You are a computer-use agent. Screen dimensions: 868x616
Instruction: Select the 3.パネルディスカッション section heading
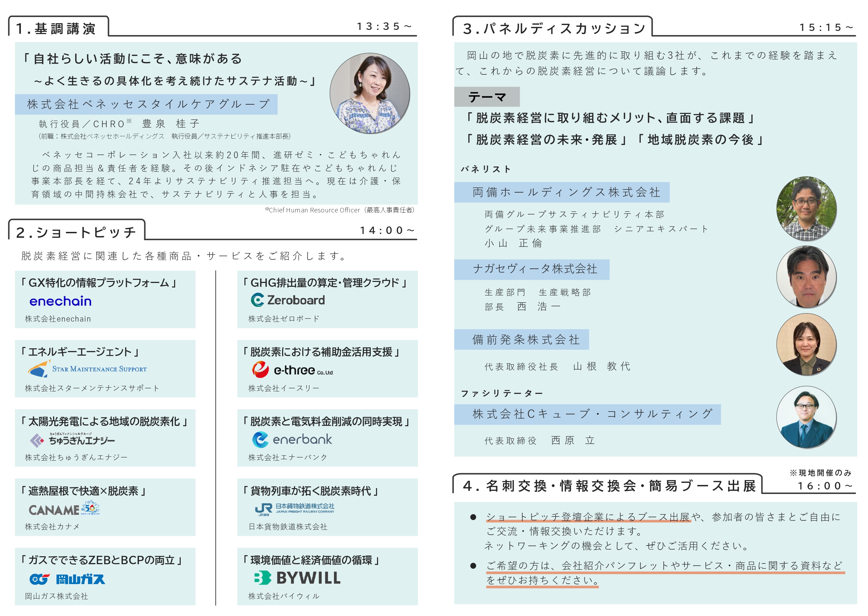point(554,29)
